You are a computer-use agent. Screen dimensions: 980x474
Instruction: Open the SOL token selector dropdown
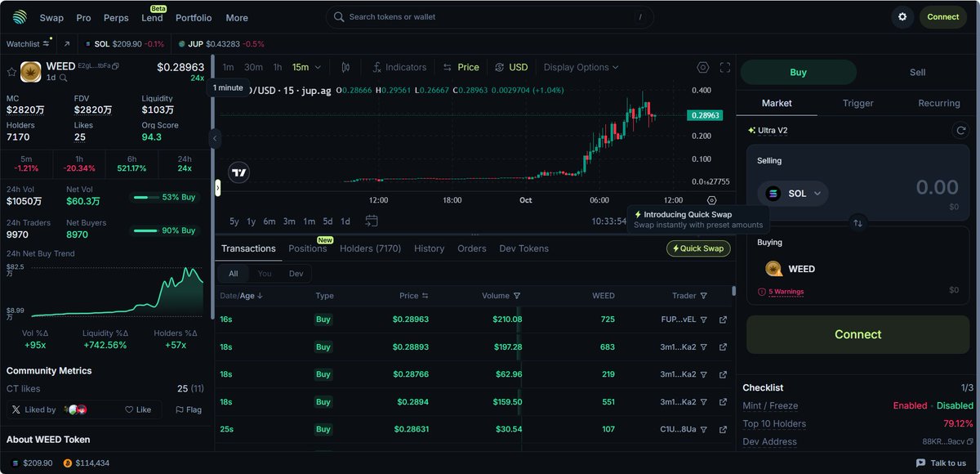[793, 194]
